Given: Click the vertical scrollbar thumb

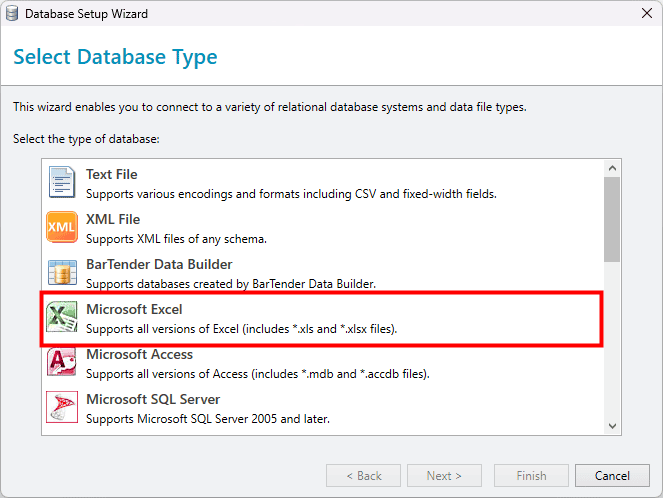Looking at the screenshot, I should [x=612, y=217].
